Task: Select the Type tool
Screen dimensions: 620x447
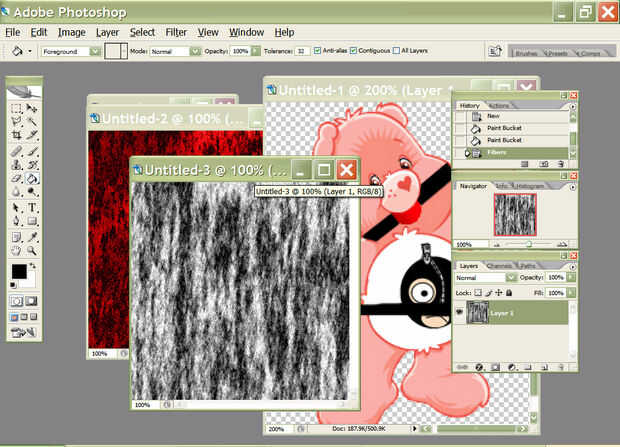Action: point(32,208)
